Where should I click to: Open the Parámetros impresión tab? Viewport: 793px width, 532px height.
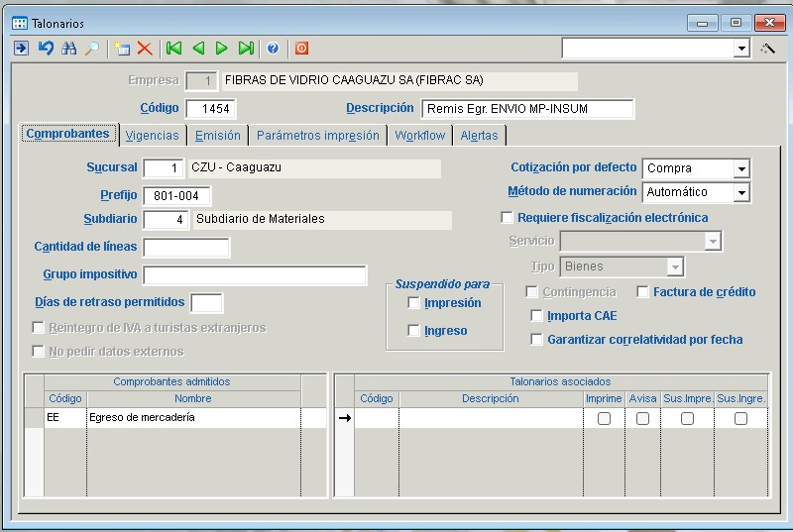[317, 136]
